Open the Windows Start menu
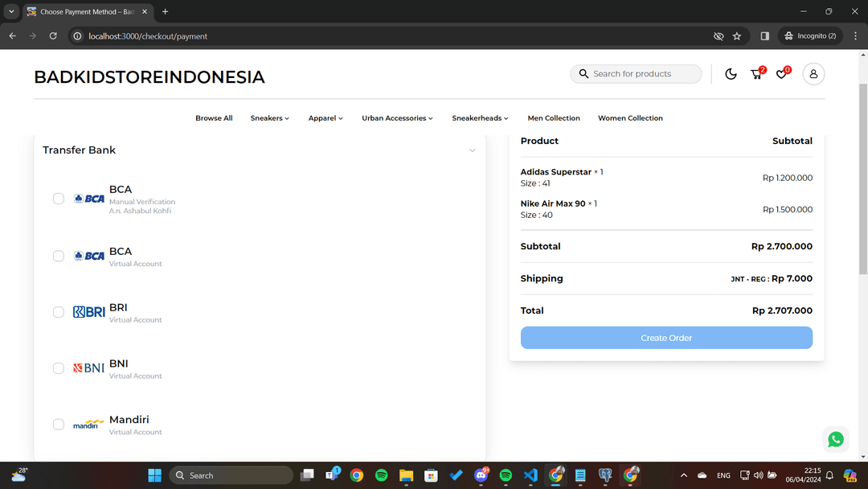The width and height of the screenshot is (868, 489). coord(154,475)
